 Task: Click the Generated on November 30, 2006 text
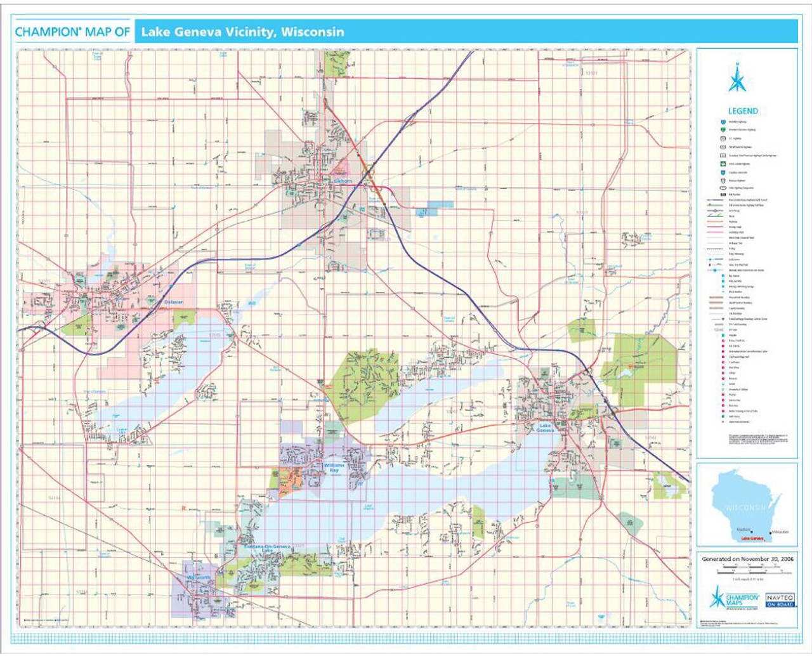point(747,559)
